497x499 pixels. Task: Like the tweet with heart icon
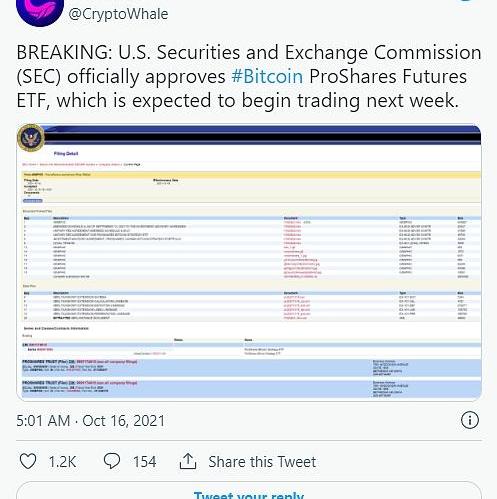[28, 461]
